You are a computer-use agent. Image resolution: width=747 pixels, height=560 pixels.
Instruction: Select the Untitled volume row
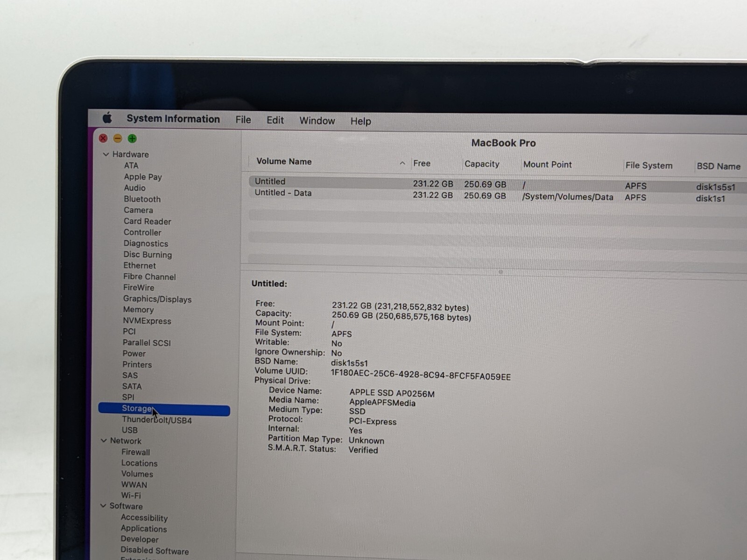point(497,183)
